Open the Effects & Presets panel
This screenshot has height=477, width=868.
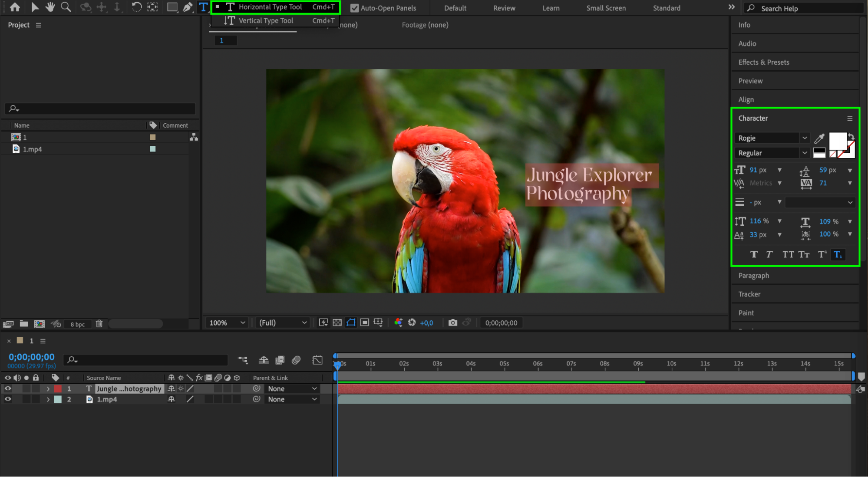click(763, 62)
